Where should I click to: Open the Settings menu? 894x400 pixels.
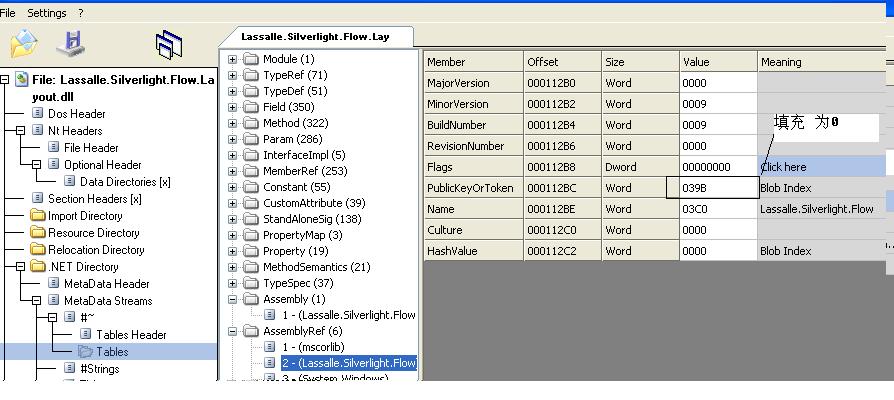tap(47, 13)
